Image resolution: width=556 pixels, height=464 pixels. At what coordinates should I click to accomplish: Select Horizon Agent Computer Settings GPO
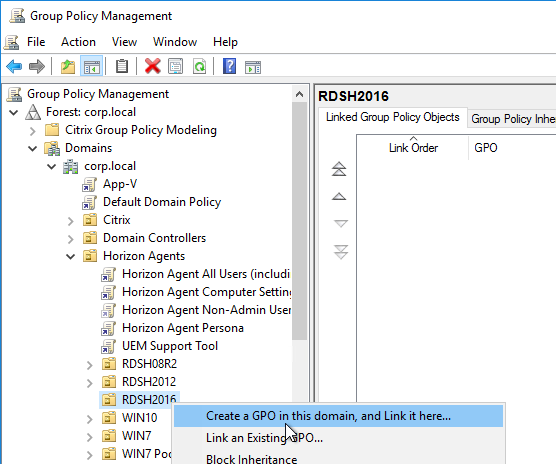tap(206, 292)
